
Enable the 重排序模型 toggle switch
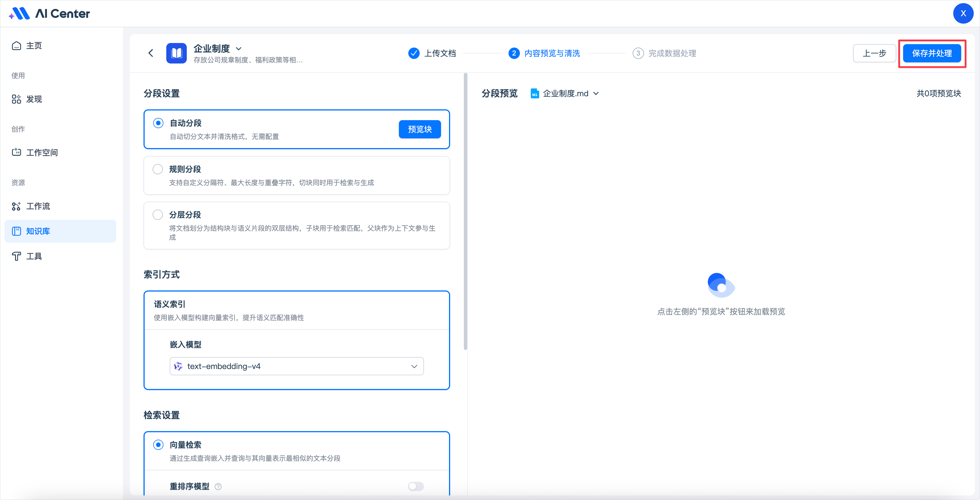415,486
